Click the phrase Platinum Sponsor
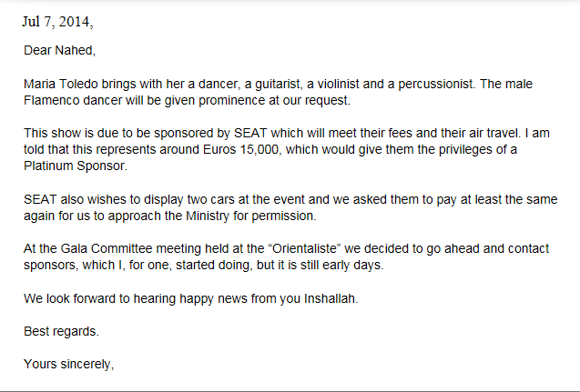 pos(75,166)
